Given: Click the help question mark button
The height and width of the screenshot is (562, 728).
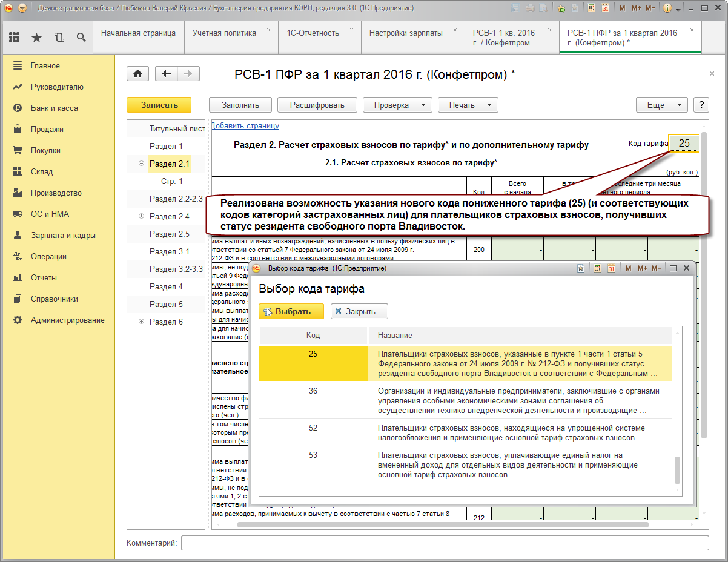Looking at the screenshot, I should coord(701,105).
